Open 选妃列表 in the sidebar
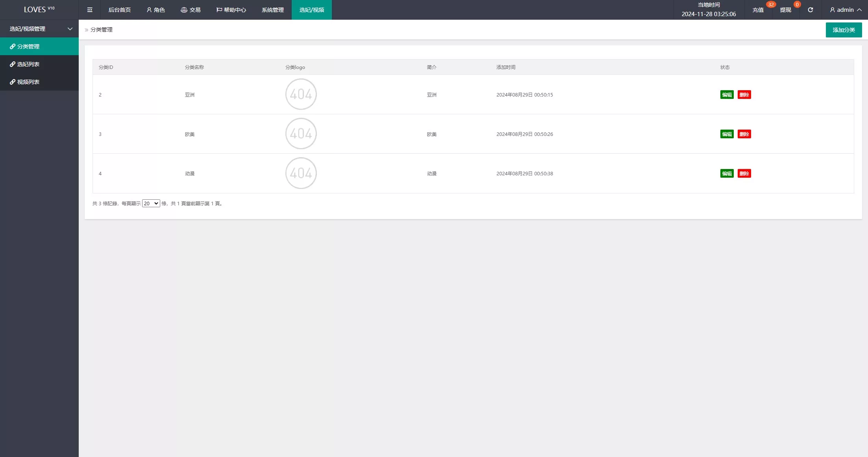Image resolution: width=868 pixels, height=457 pixels. click(28, 64)
